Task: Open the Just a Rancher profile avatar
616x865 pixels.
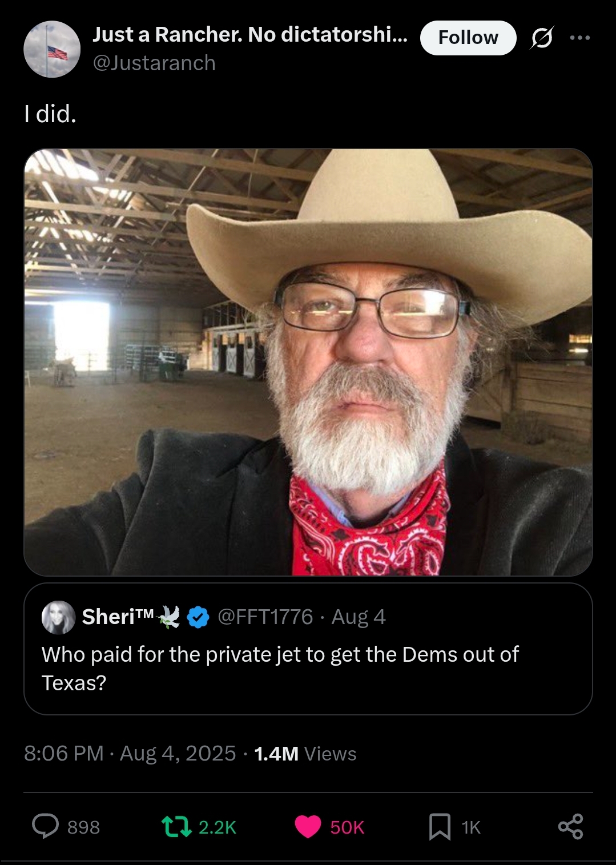Action: tap(52, 49)
